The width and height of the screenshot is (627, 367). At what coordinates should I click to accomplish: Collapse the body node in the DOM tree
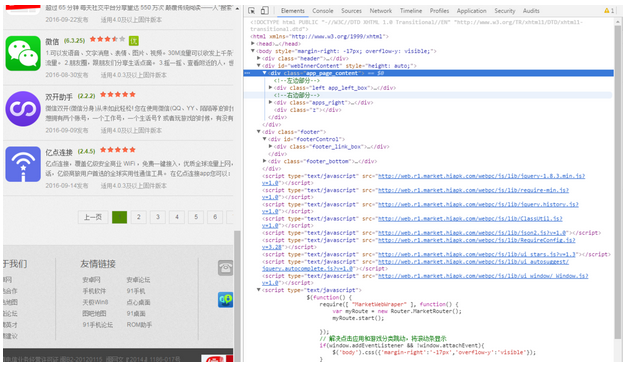coord(253,51)
